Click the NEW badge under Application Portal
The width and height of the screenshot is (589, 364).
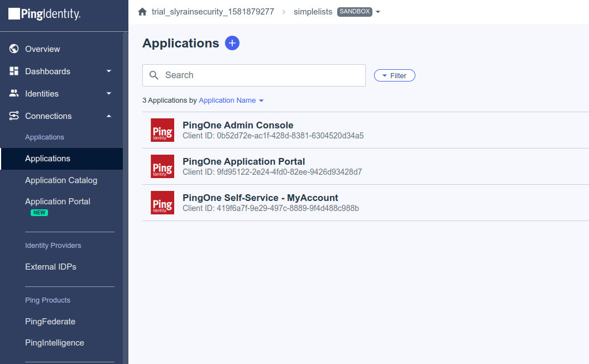[x=40, y=213]
